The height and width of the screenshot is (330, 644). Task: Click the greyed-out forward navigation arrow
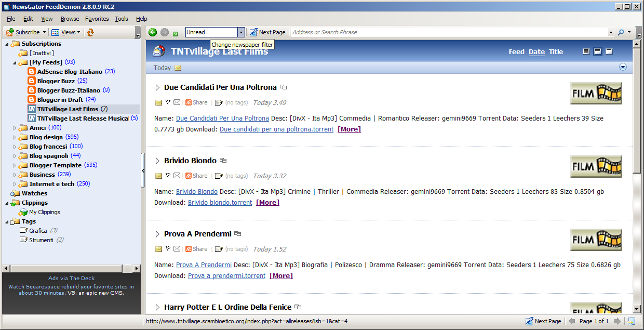pos(165,32)
